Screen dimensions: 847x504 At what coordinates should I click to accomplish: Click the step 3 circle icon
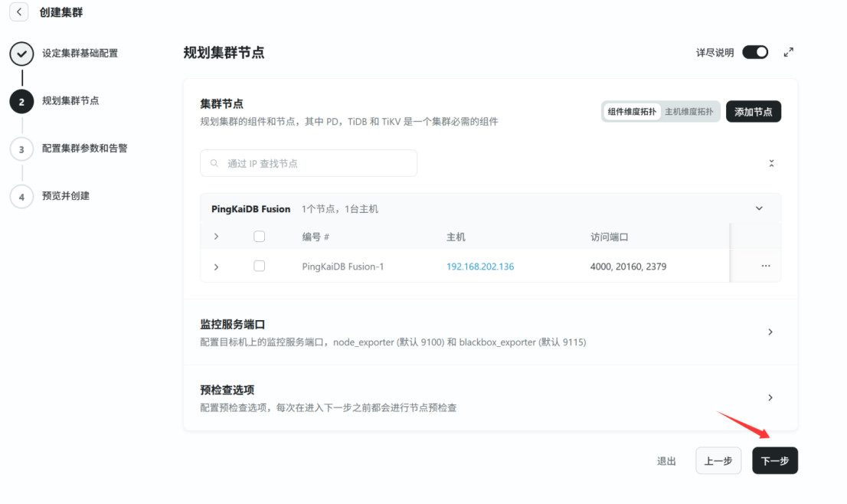pyautogui.click(x=21, y=149)
